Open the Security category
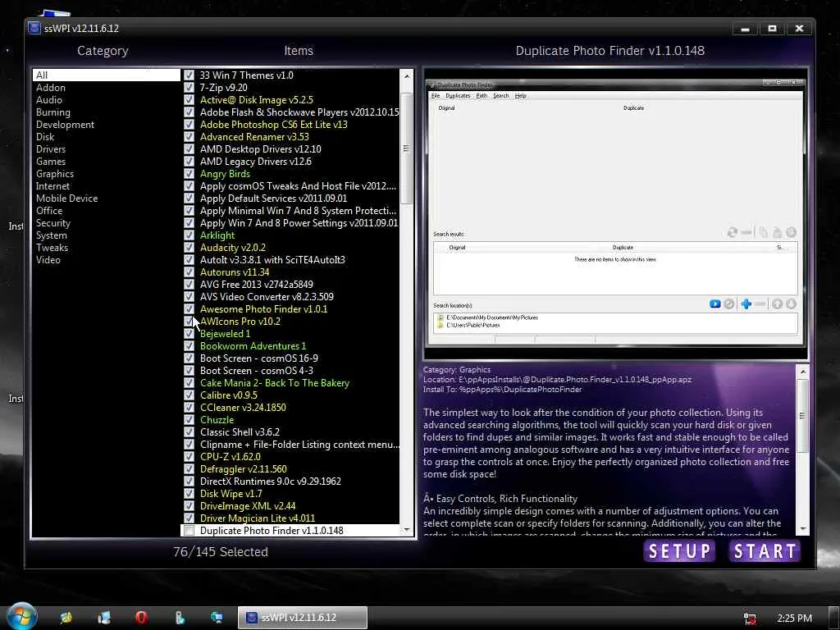Image resolution: width=840 pixels, height=630 pixels. [53, 223]
